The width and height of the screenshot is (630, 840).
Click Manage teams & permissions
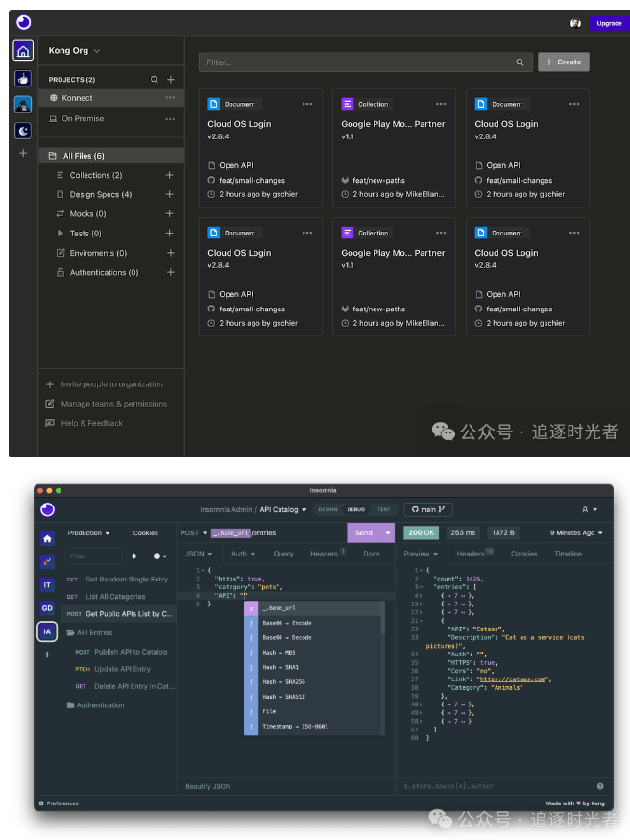[107, 404]
